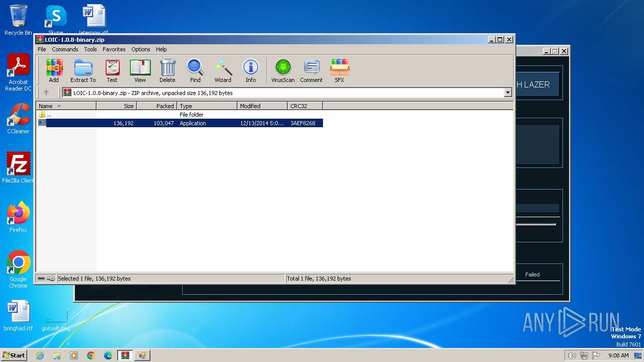Run VirusScan from the toolbar
The image size is (644, 362).
(283, 71)
